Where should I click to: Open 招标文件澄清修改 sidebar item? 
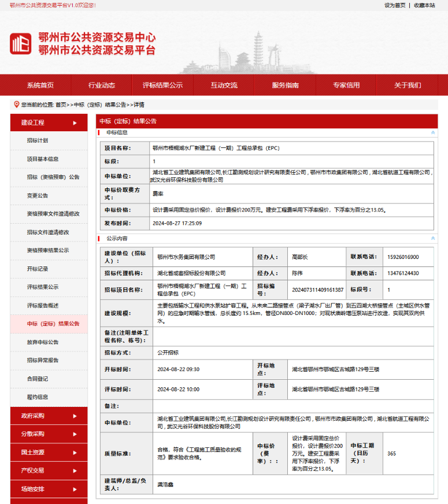click(48, 232)
